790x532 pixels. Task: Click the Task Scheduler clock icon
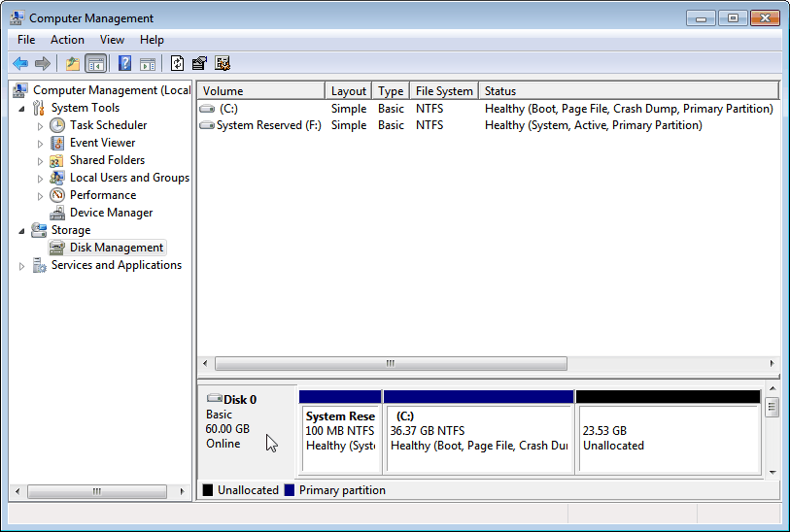pyautogui.click(x=57, y=125)
